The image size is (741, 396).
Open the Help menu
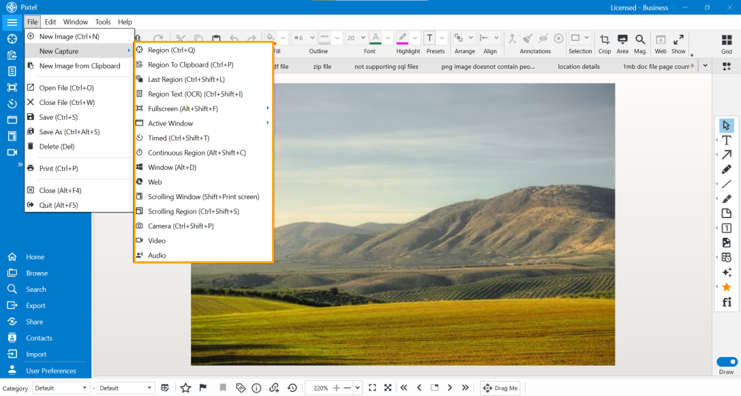[125, 22]
